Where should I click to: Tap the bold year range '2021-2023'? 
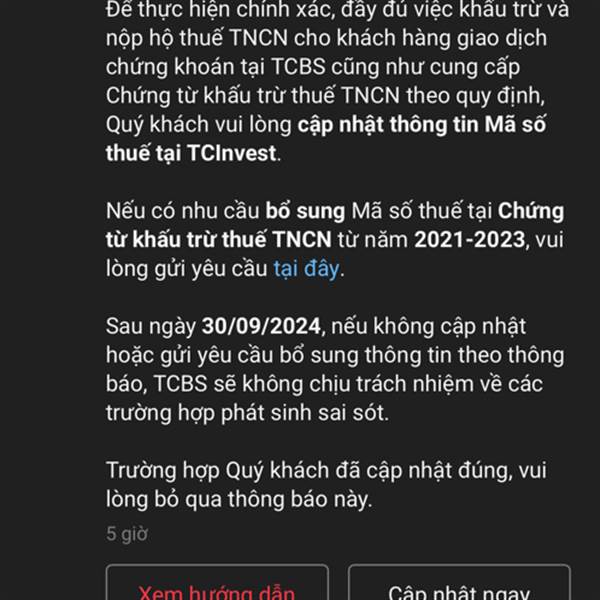470,240
